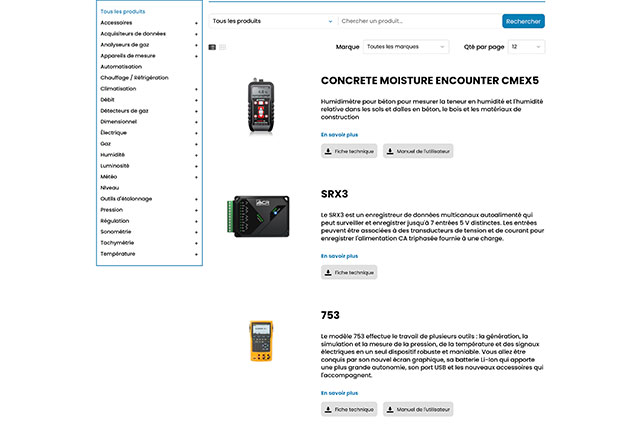Expand the Débit plus icon
Image resolution: width=641 pixels, height=427 pixels.
pyautogui.click(x=196, y=101)
